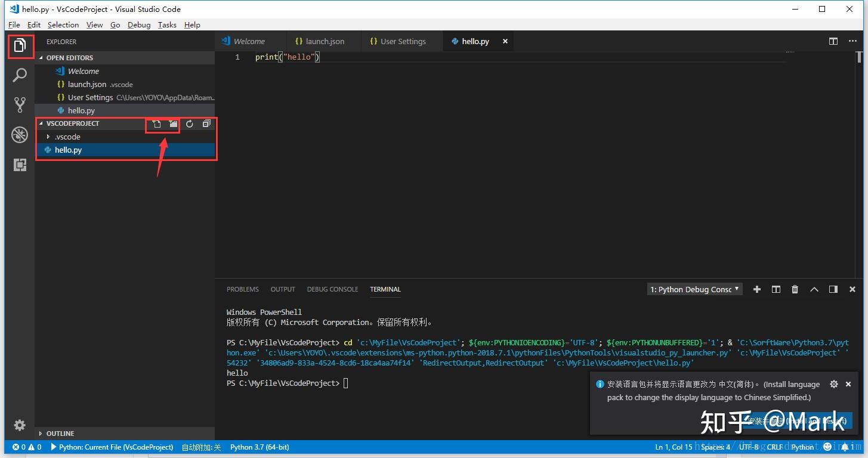
Task: Open the Debug menu
Action: pos(138,24)
